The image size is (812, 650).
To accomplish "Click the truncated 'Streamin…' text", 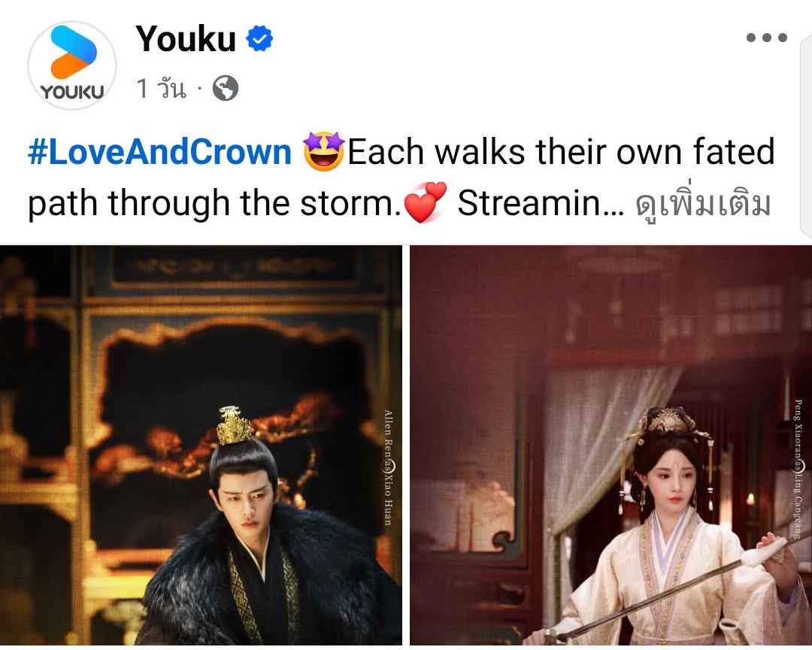I will 541,202.
